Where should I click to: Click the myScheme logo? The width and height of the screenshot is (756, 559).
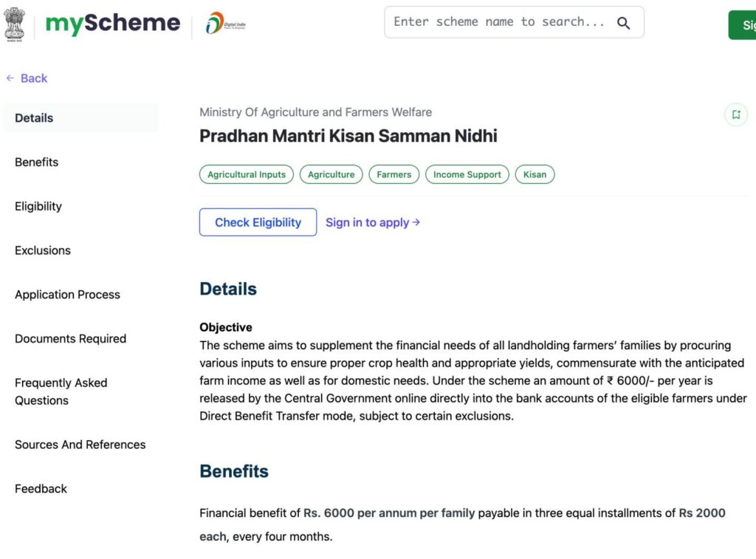[113, 24]
